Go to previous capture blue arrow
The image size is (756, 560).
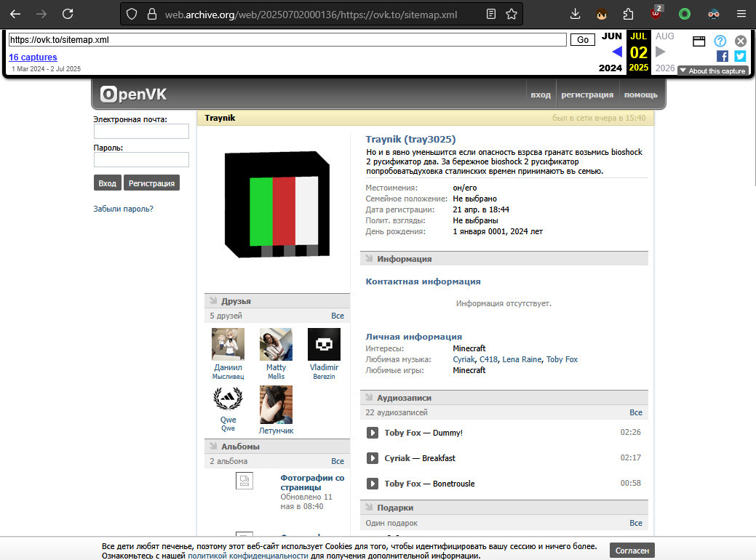click(617, 52)
